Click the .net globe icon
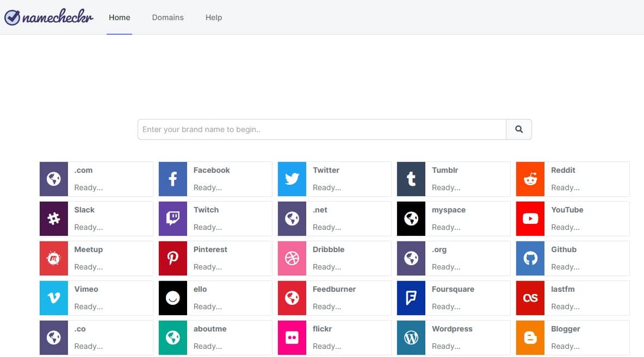This screenshot has height=357, width=644. pyautogui.click(x=292, y=219)
